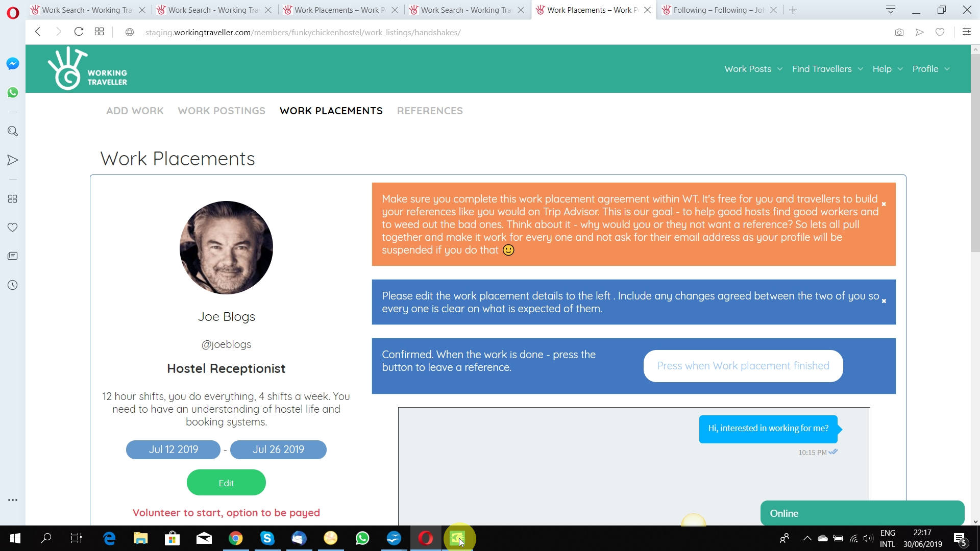Image resolution: width=980 pixels, height=551 pixels.
Task: Open Speed Dial grid icon in sidebar
Action: 13,199
